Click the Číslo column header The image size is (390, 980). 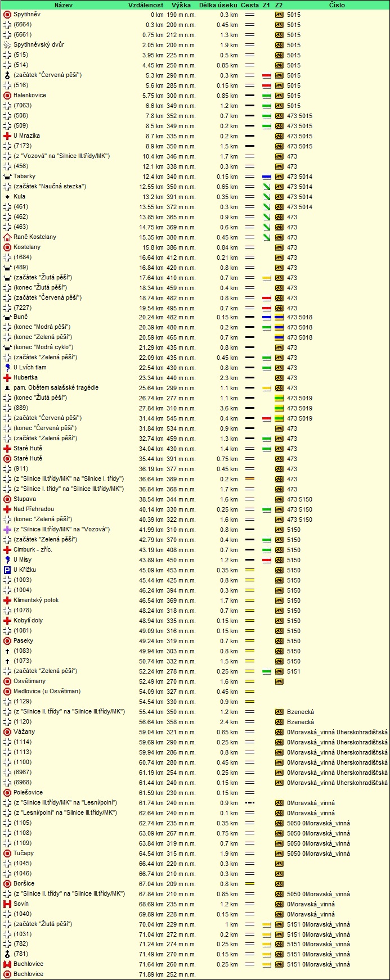tap(337, 5)
